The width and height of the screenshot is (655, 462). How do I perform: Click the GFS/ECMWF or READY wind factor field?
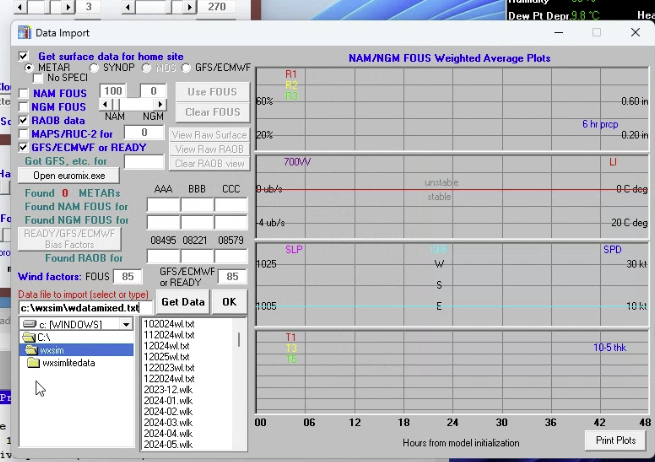pos(232,277)
